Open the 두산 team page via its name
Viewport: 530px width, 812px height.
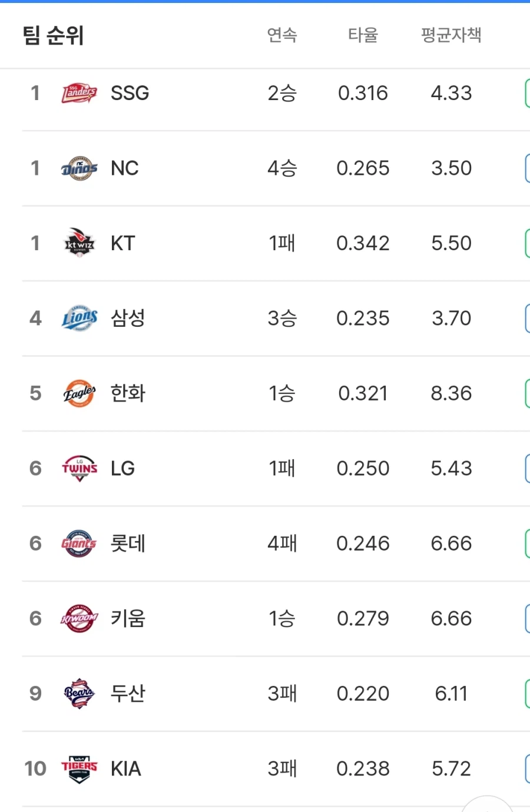pos(127,694)
